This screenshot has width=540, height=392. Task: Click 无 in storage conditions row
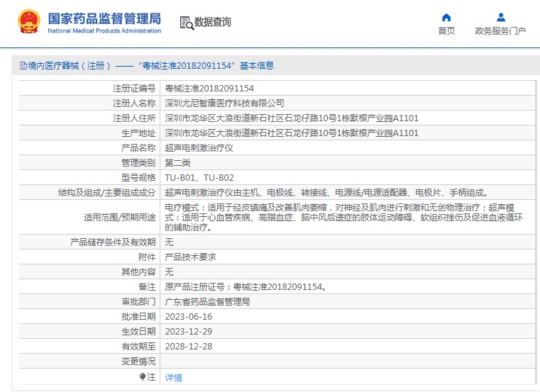pyautogui.click(x=169, y=242)
